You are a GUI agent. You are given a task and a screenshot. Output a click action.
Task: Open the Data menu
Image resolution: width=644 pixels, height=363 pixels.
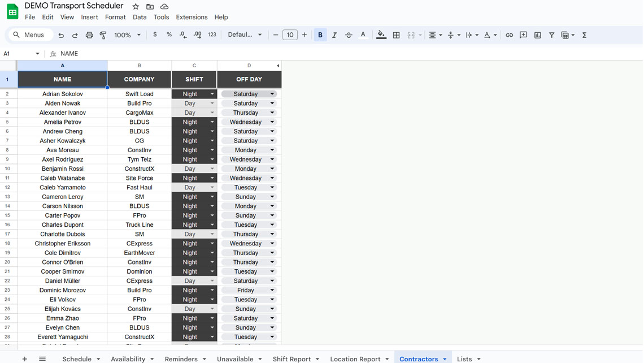(x=140, y=18)
